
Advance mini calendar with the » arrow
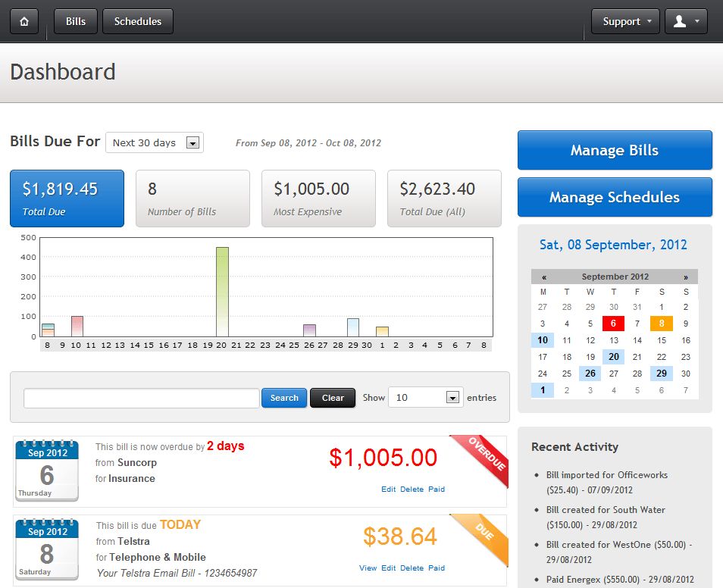coord(686,277)
